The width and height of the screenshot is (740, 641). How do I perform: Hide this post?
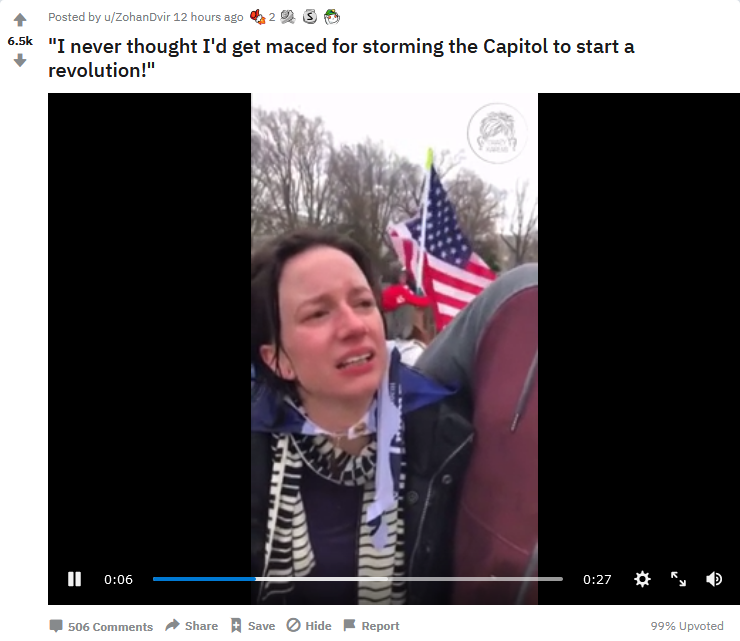tap(309, 626)
